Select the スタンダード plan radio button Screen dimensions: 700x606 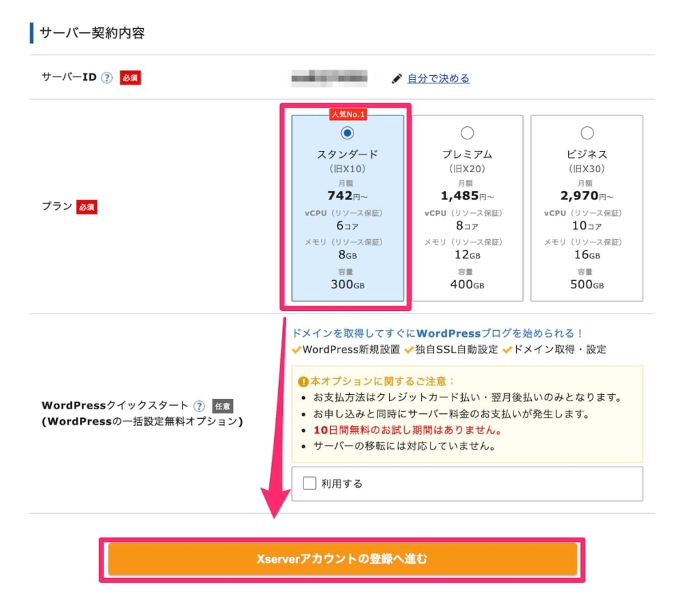click(x=347, y=133)
